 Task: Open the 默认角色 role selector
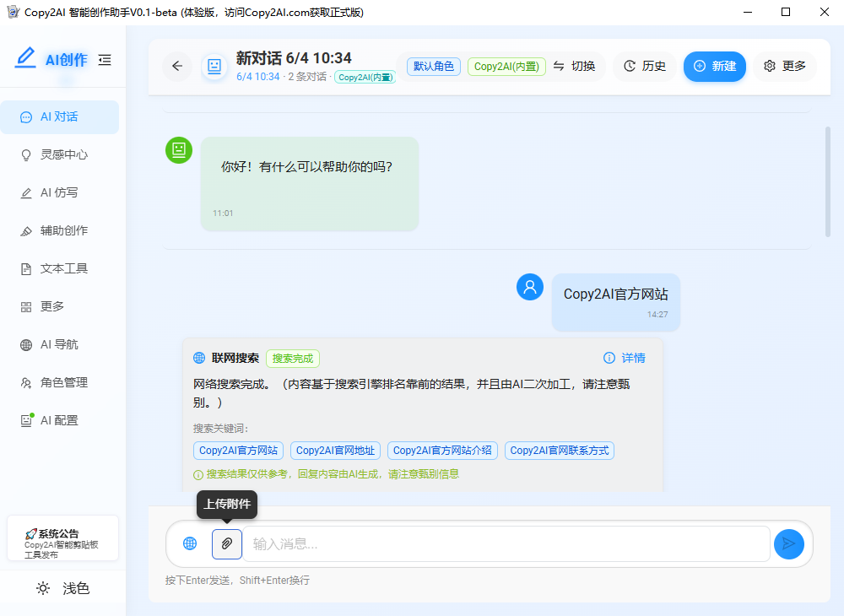434,66
